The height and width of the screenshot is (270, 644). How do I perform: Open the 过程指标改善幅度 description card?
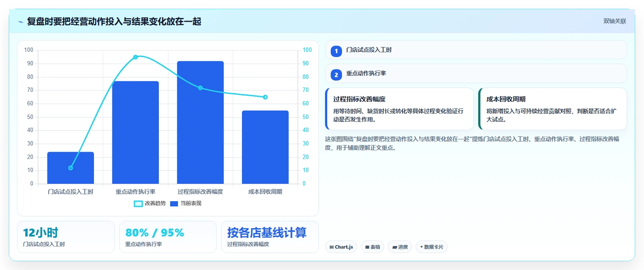[x=399, y=109]
